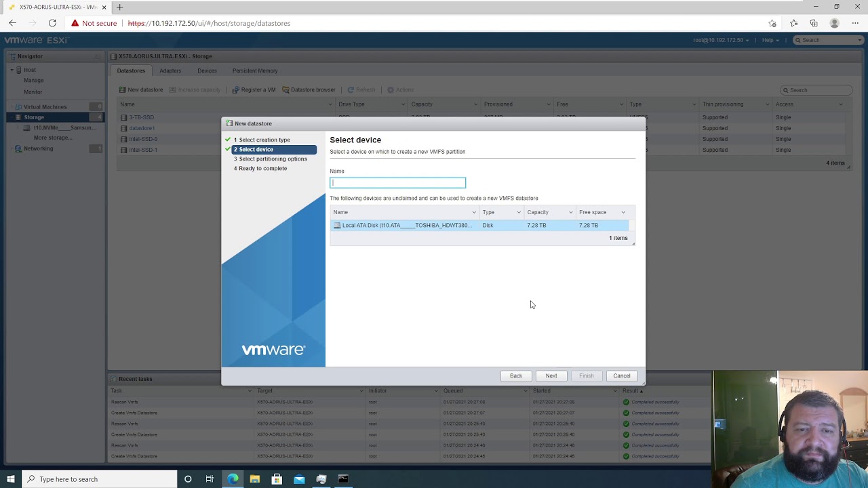The image size is (868, 488).
Task: Open the Actions menu in Storage toolbar
Action: [x=400, y=89]
